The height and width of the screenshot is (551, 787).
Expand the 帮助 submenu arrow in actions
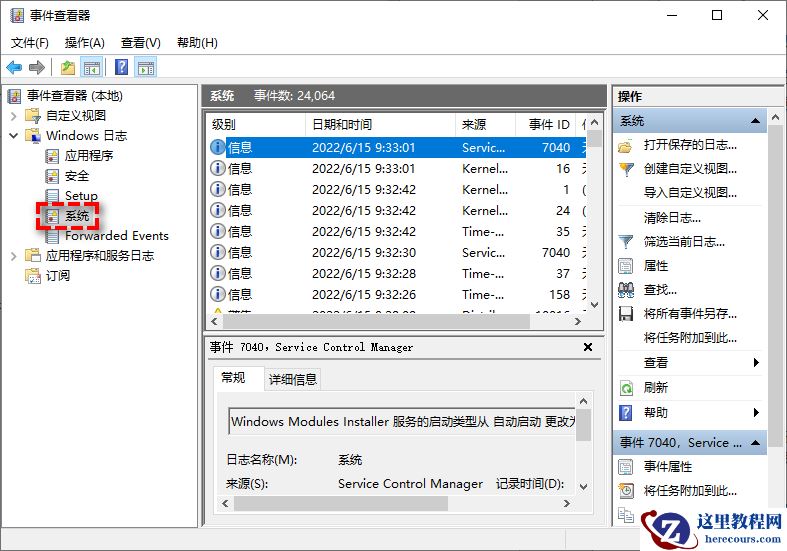[756, 412]
